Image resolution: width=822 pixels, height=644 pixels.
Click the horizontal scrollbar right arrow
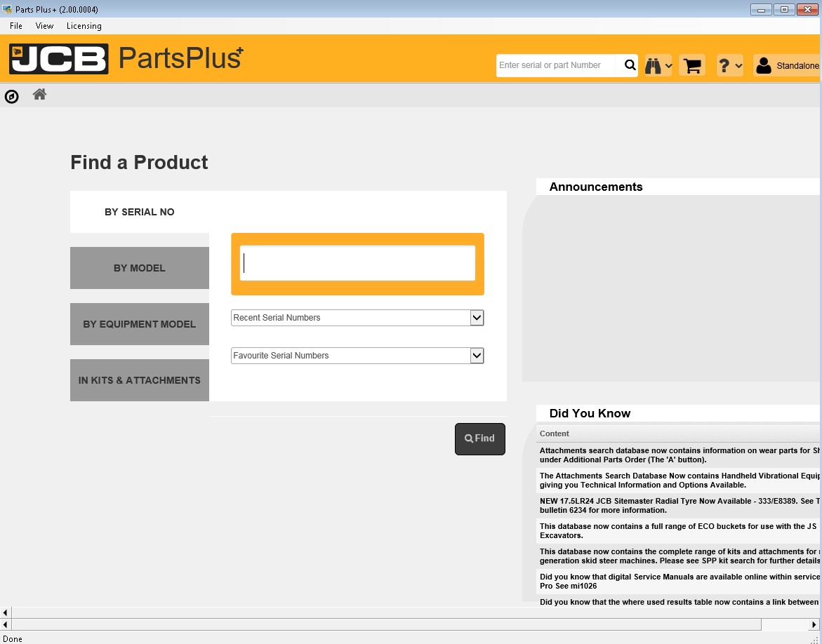point(815,624)
